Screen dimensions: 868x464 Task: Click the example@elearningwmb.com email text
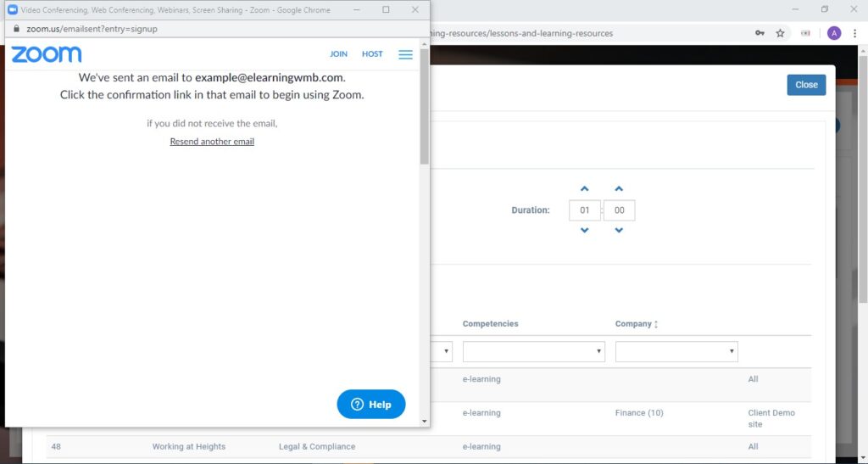tap(269, 77)
